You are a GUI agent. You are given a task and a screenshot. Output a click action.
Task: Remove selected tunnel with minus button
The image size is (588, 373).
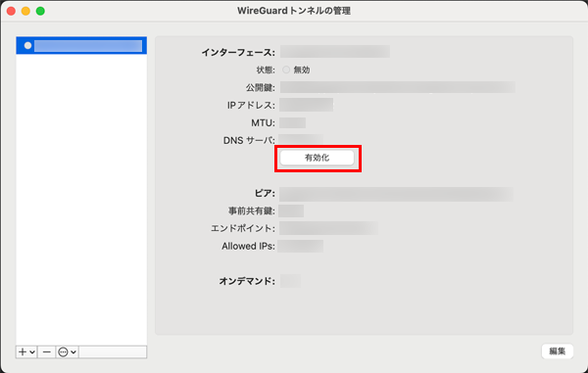[x=46, y=352]
